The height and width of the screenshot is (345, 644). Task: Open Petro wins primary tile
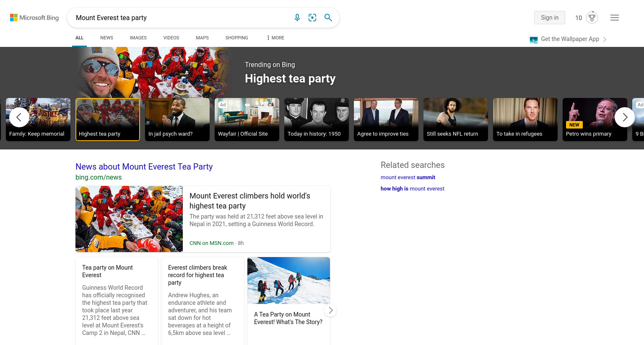595,119
